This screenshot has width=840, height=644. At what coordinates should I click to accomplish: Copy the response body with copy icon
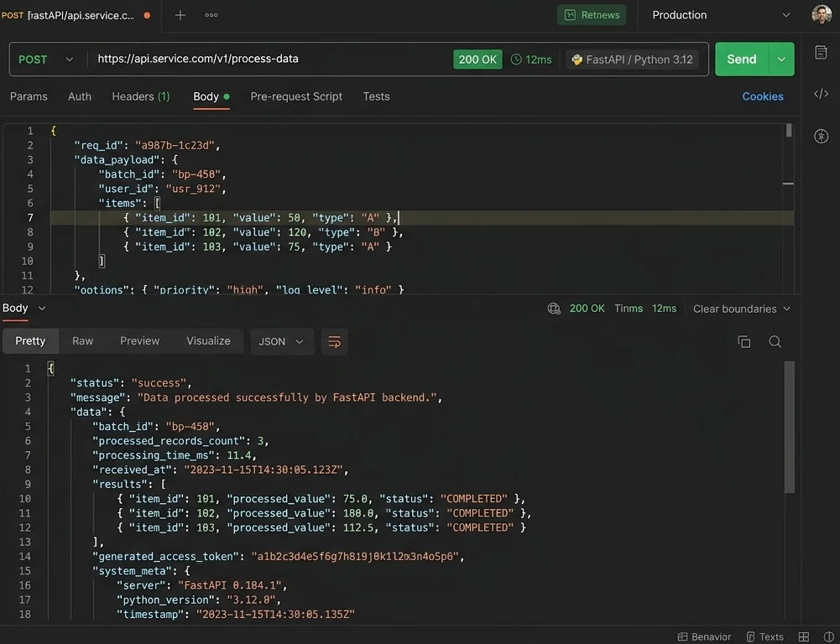744,341
